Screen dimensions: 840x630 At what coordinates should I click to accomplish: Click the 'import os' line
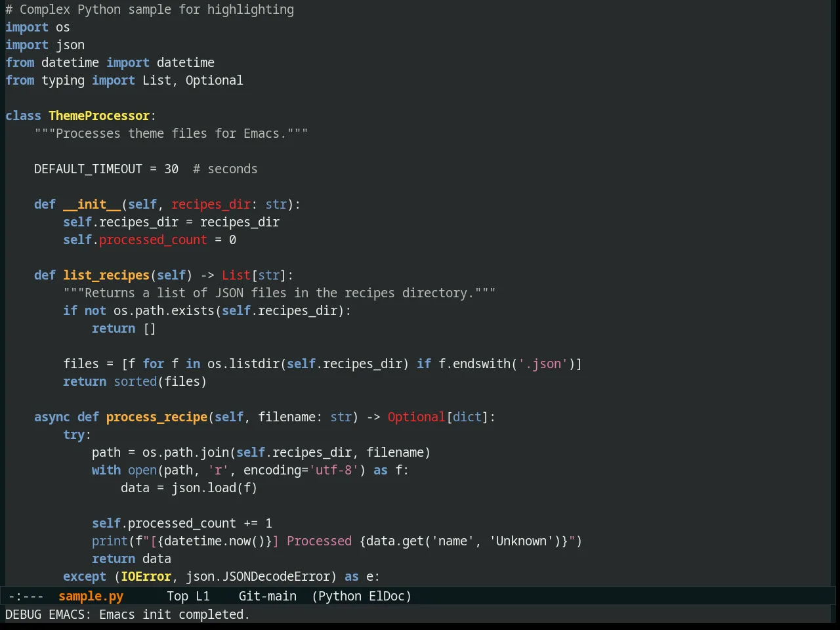tap(37, 27)
